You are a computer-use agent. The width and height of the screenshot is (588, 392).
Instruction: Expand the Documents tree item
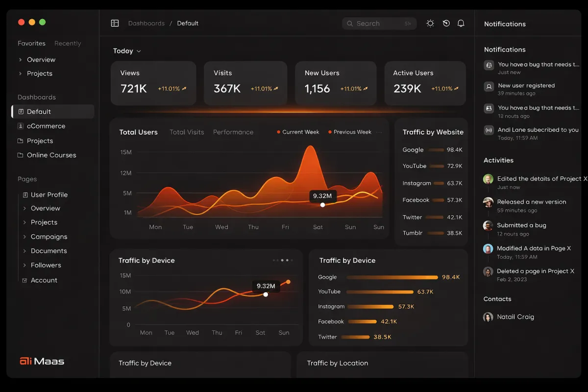click(x=24, y=251)
